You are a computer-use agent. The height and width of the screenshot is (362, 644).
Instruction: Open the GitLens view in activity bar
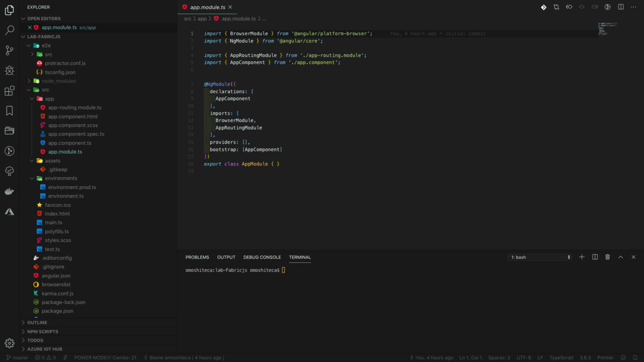9,151
